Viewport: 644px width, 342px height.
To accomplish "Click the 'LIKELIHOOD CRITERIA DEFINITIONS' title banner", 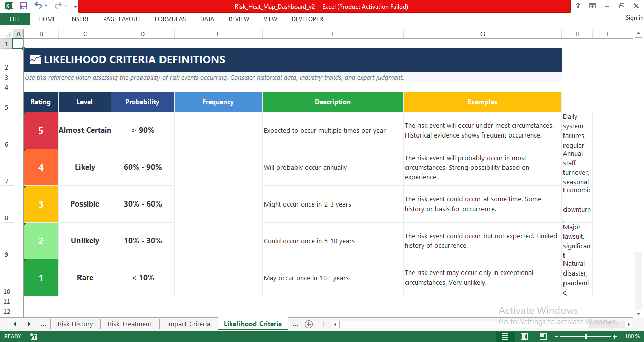I will click(292, 60).
